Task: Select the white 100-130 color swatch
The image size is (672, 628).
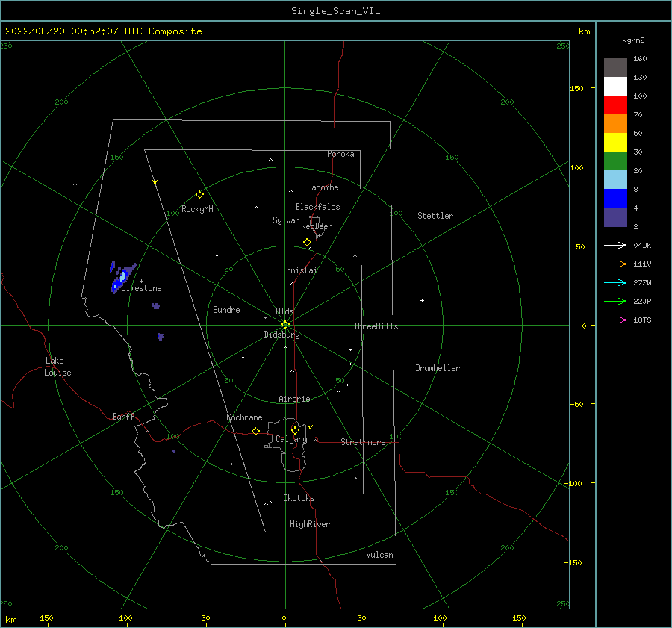Action: coord(615,86)
